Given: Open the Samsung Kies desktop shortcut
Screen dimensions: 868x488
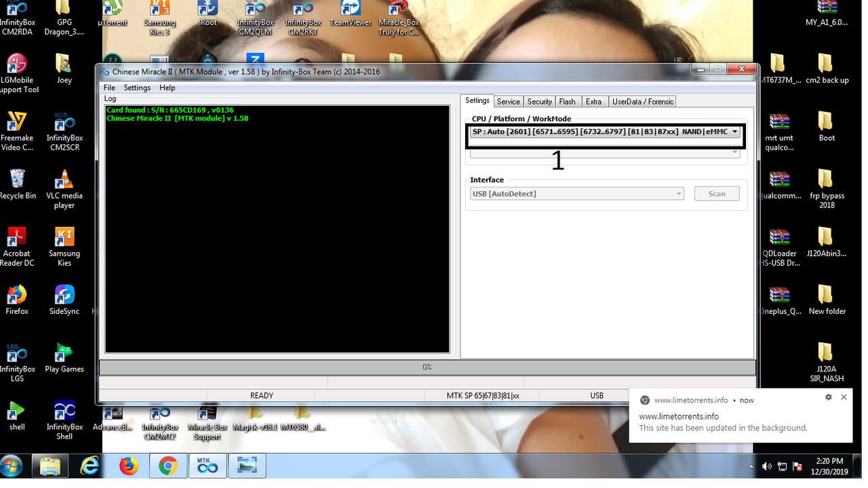Looking at the screenshot, I should [64, 247].
